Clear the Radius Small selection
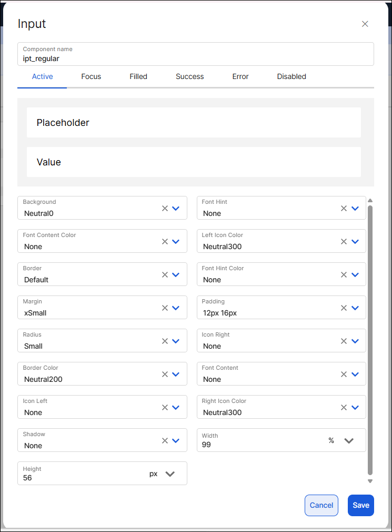 (x=165, y=341)
